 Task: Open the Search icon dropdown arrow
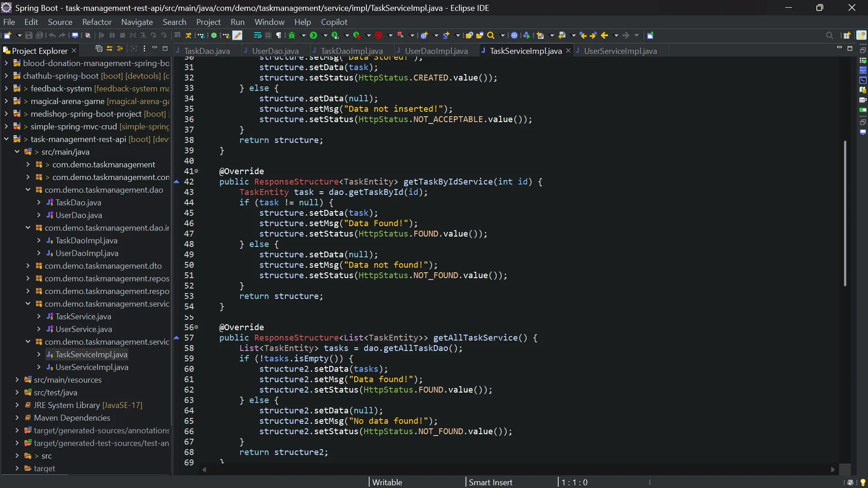pos(502,35)
